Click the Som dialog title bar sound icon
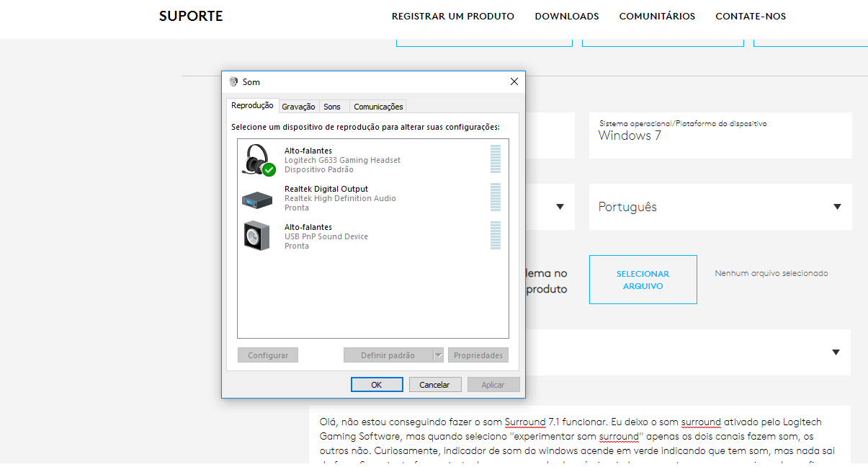 click(x=233, y=82)
